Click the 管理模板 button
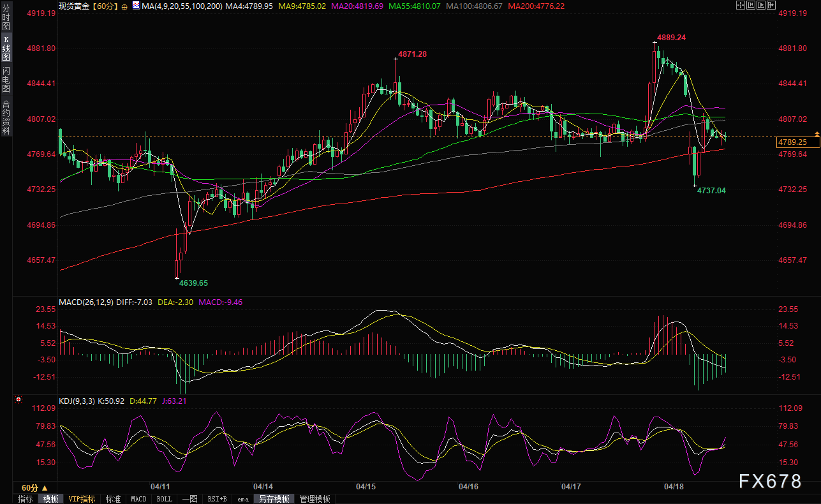 (x=314, y=499)
